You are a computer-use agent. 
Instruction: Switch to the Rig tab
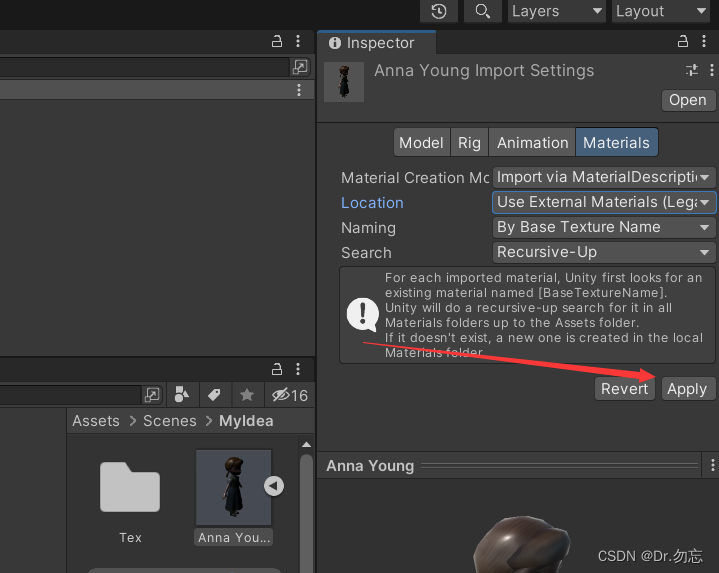469,143
